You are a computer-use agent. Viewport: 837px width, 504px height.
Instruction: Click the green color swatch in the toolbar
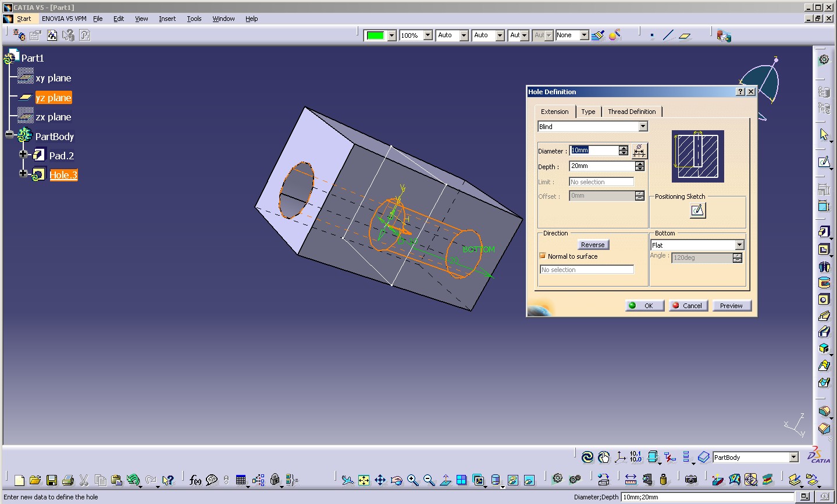tap(375, 35)
